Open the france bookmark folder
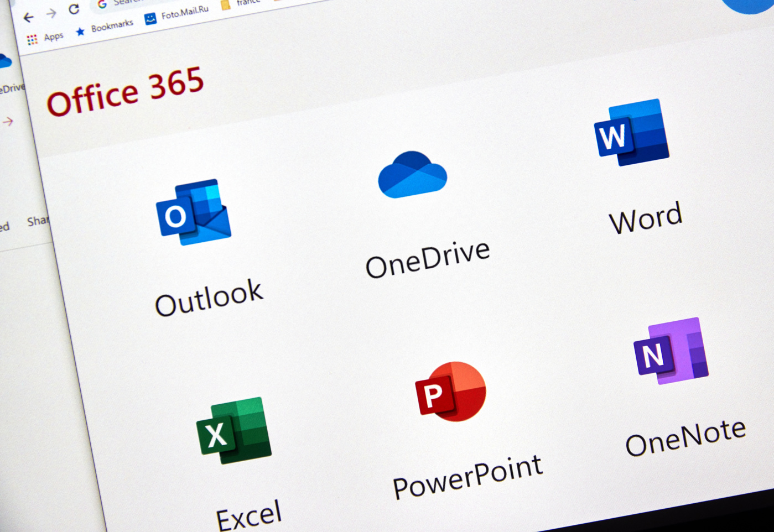Viewport: 774px width, 532px height. [240, 4]
